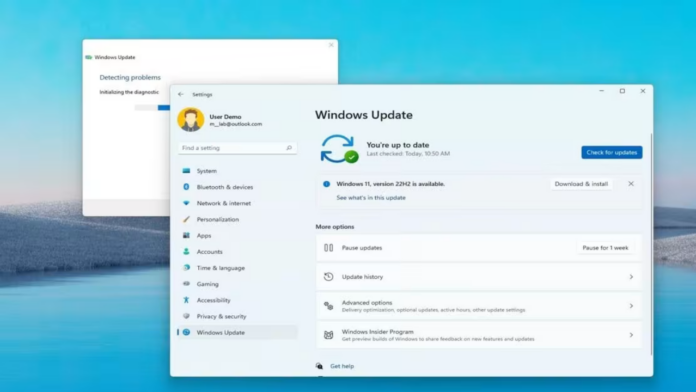This screenshot has height=392, width=696.
Task: Expand Advanced options chevron
Action: 631,306
